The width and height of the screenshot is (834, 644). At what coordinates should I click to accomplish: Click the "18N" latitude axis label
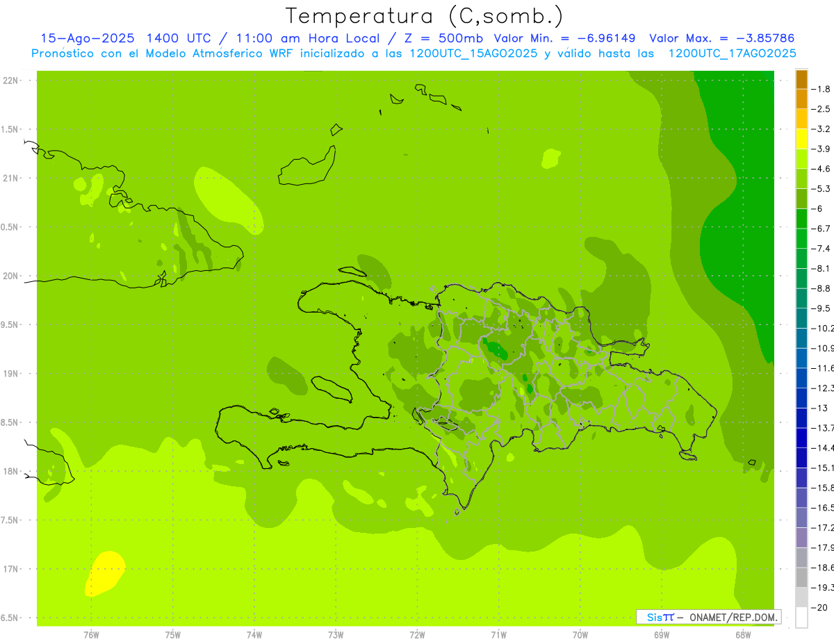point(11,472)
